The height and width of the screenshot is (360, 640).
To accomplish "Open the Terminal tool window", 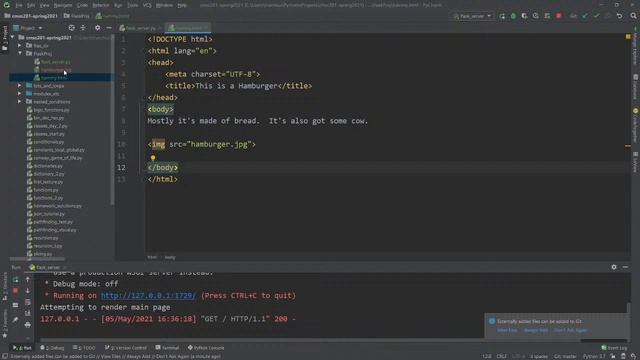I will point(167,348).
